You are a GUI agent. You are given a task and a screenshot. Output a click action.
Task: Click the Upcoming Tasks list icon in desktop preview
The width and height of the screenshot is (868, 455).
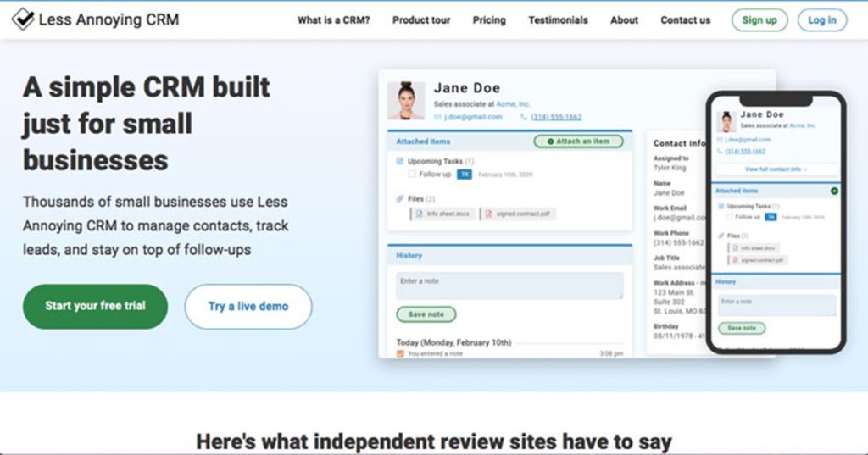pyautogui.click(x=400, y=161)
